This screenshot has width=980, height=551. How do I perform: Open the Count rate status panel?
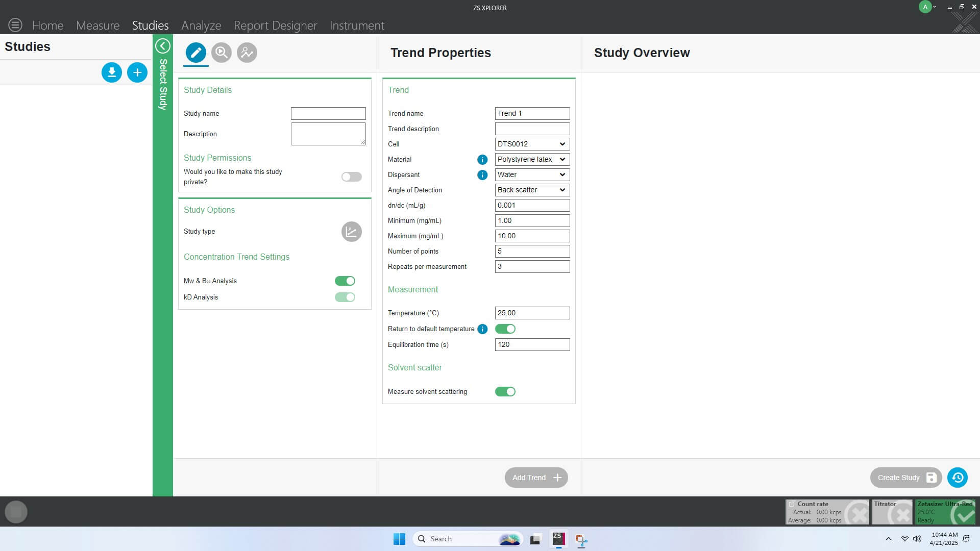coord(827,512)
